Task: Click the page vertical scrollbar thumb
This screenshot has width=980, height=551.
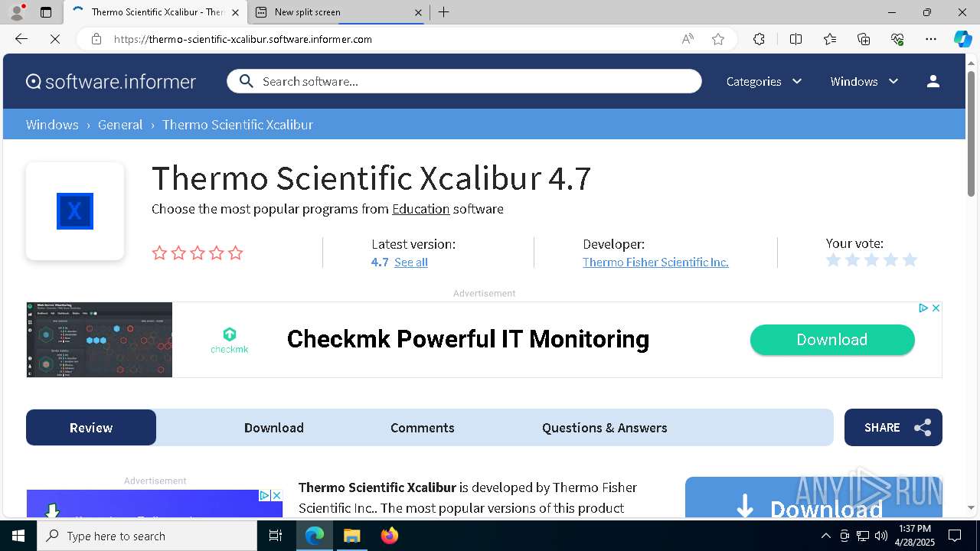Action: tap(972, 134)
